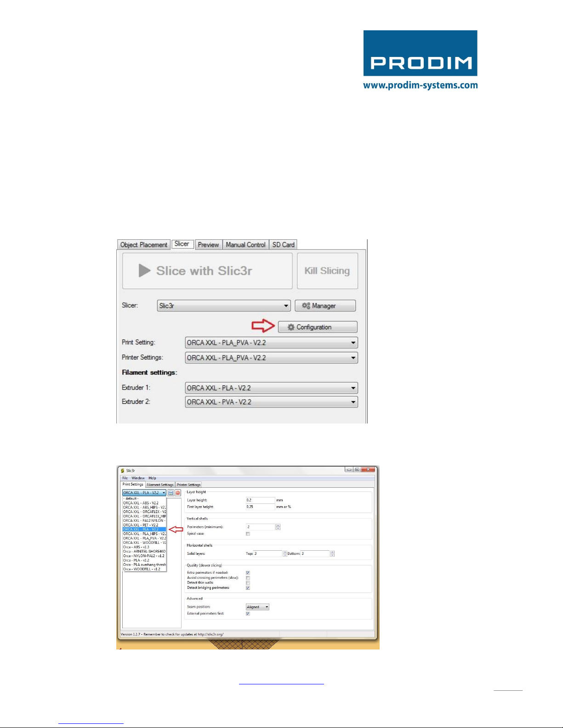The image size is (563, 728).
Task: Increase Top solid layers with up arrow
Action: coord(285,552)
